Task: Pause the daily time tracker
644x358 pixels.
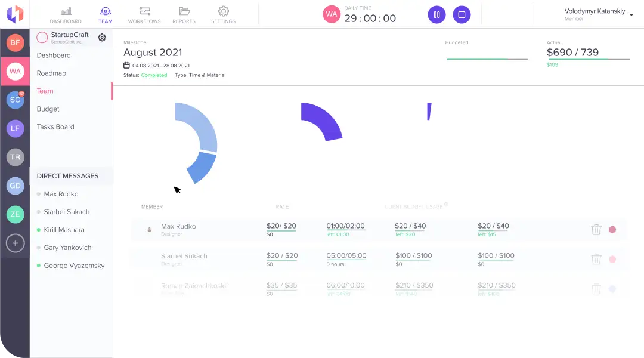Action: click(436, 14)
